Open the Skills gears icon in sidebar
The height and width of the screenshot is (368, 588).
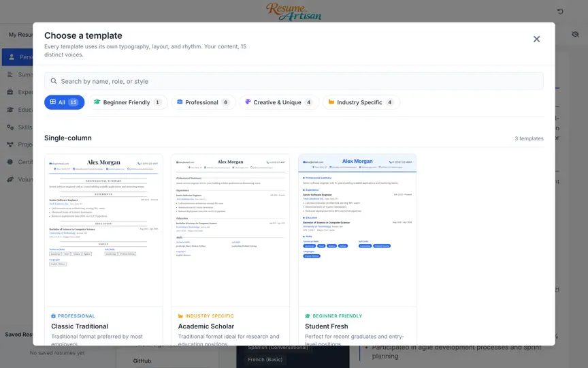[x=10, y=127]
